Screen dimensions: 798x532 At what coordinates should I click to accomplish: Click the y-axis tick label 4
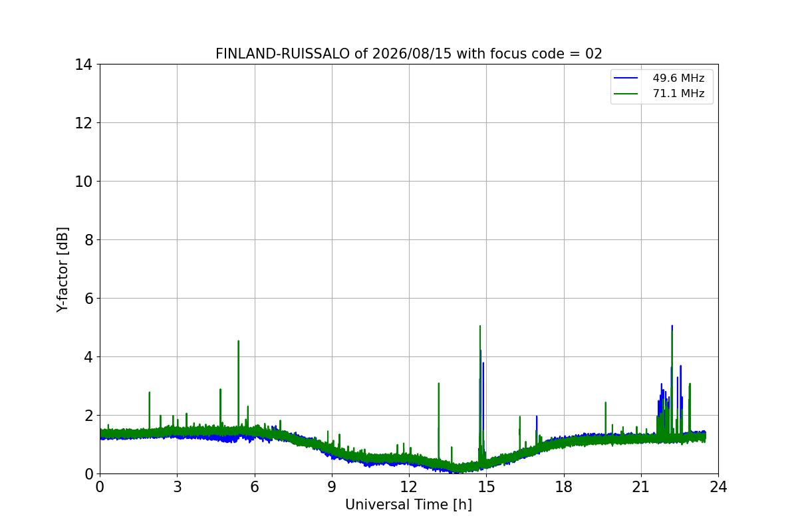88,356
